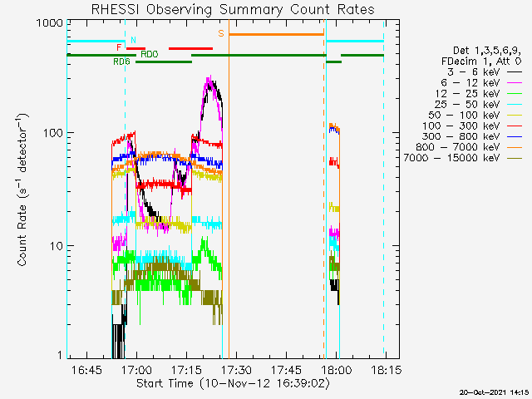Screen dimensions: 532x399
Task: Select the '800 - 7000 keV' legend label
Action: [x=458, y=147]
